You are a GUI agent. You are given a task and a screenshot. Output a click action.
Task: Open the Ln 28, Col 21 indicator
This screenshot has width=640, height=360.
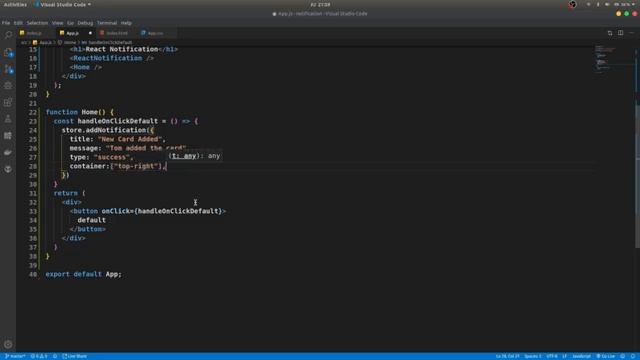(507, 356)
